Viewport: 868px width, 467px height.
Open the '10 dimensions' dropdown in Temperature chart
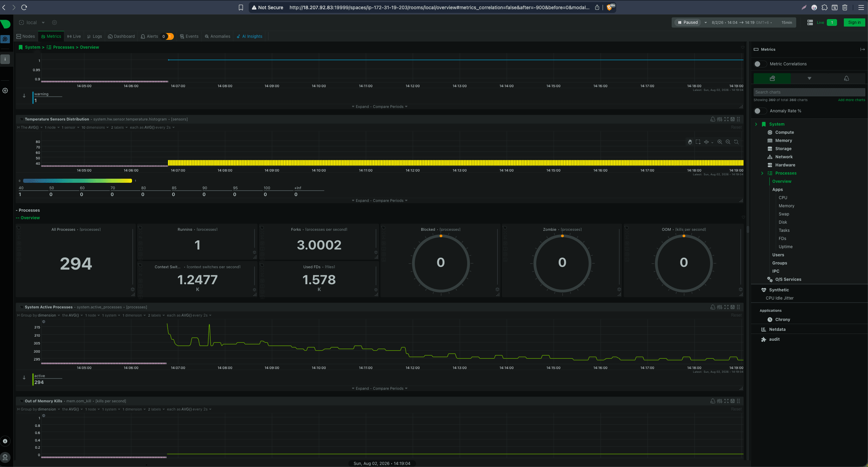tap(95, 128)
